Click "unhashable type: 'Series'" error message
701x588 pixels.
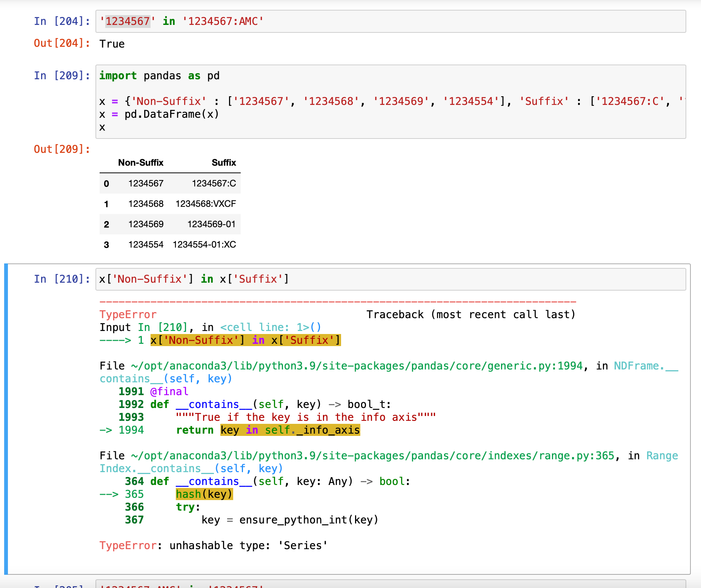click(x=248, y=545)
